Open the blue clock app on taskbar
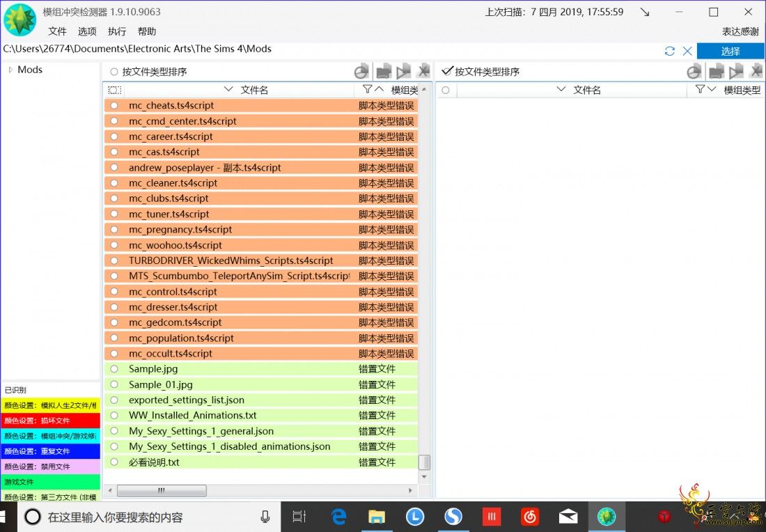The width and height of the screenshot is (766, 532). tap(415, 517)
